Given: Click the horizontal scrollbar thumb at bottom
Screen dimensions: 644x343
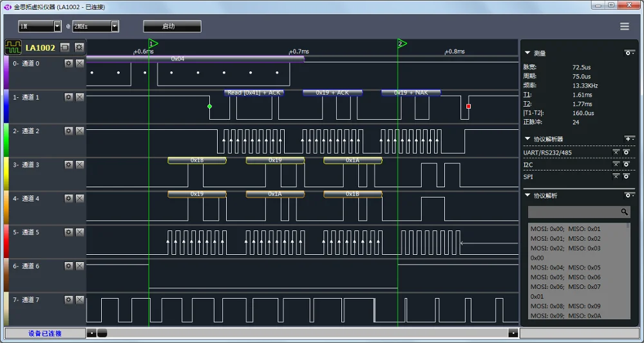Looking at the screenshot, I should (x=102, y=333).
